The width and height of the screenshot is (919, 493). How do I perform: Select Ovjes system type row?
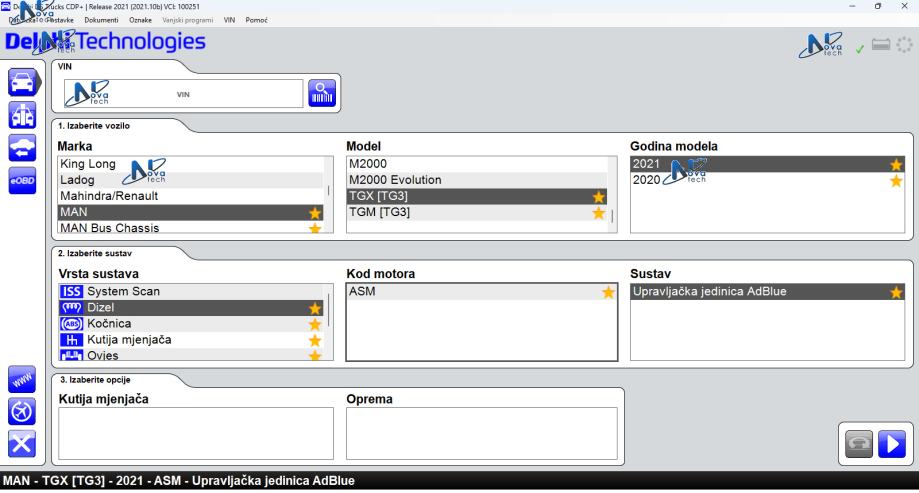click(190, 355)
